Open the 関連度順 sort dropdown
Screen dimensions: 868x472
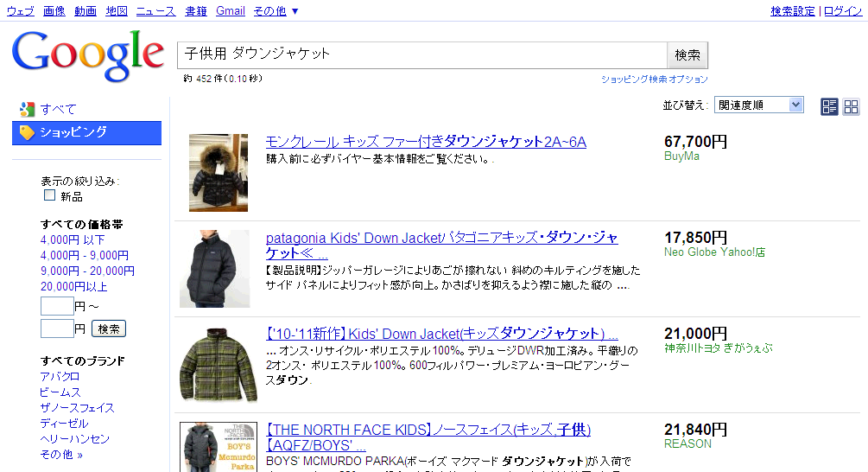(x=758, y=105)
